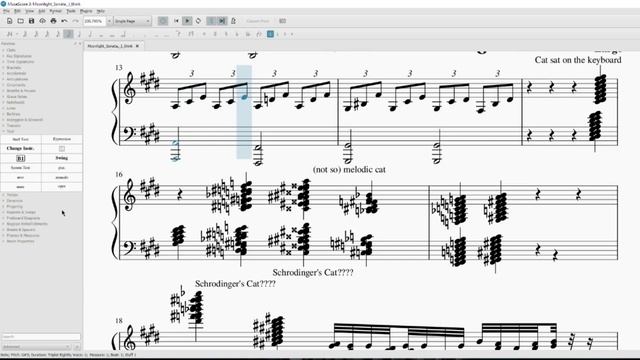Viewport: 640px width, 360px height.
Task: Click the add workspace plus button
Action: coord(77,347)
